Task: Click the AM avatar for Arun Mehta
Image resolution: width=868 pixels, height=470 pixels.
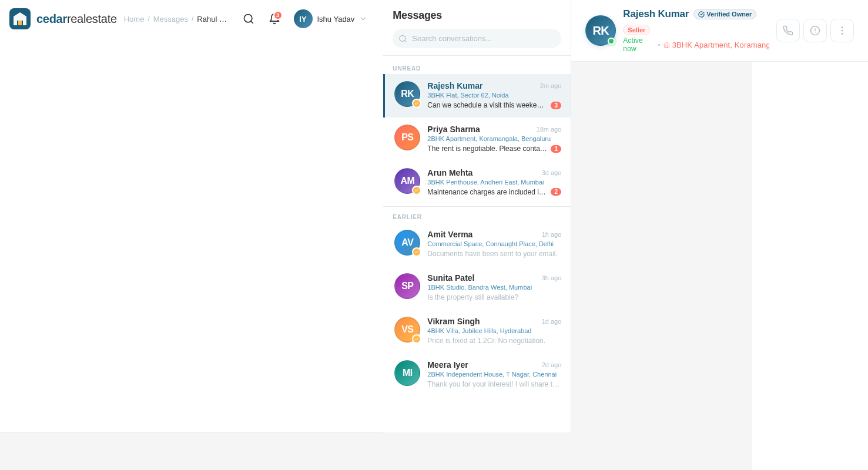Action: click(407, 181)
